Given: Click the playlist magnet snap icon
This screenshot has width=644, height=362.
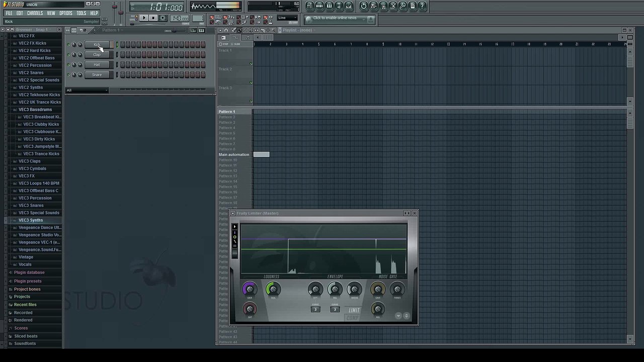Looking at the screenshot, I should [226, 30].
